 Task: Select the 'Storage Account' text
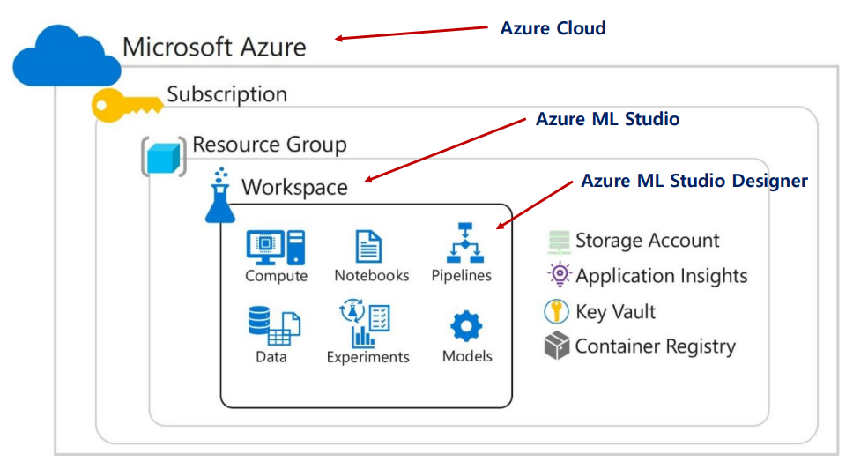647,241
